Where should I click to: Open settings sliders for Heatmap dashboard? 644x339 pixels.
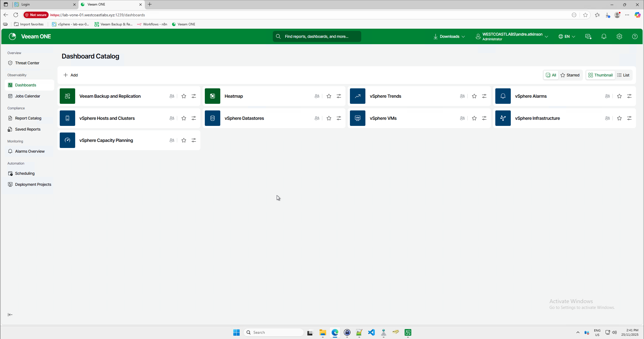pyautogui.click(x=339, y=96)
